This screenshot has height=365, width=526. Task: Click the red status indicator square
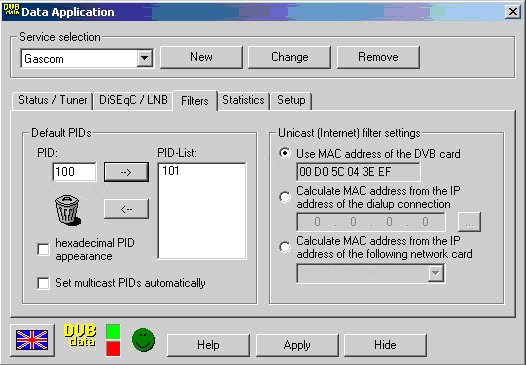113,348
